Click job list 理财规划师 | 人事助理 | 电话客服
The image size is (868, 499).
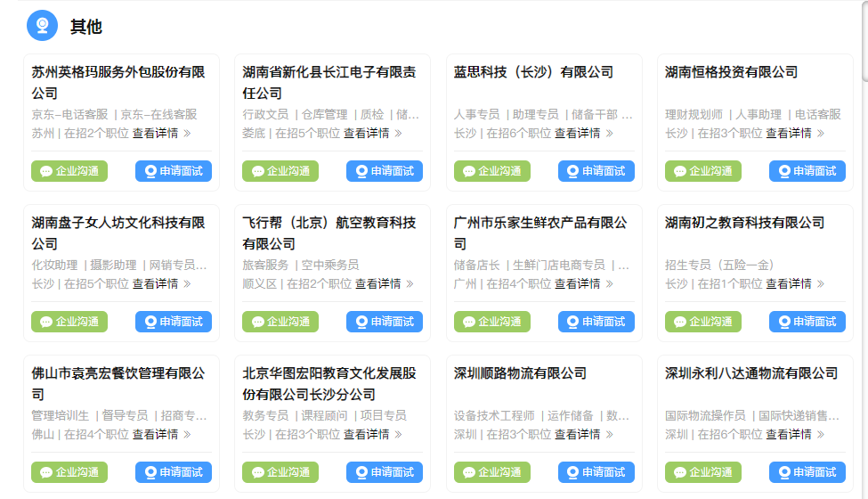[x=753, y=115]
